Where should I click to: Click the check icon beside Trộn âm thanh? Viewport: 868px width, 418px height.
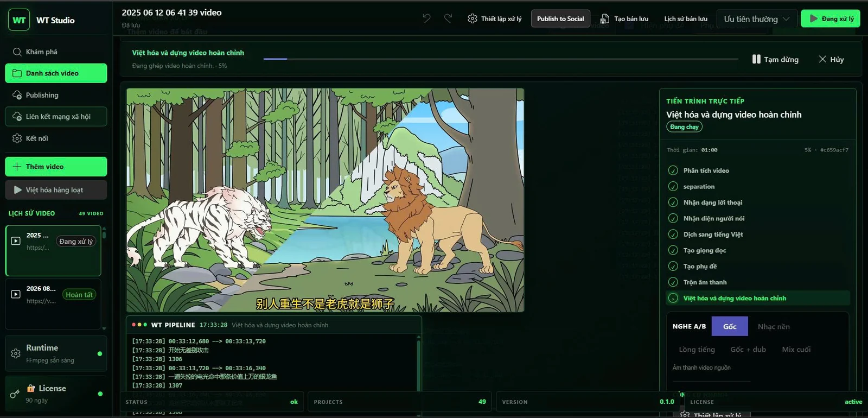pos(673,282)
